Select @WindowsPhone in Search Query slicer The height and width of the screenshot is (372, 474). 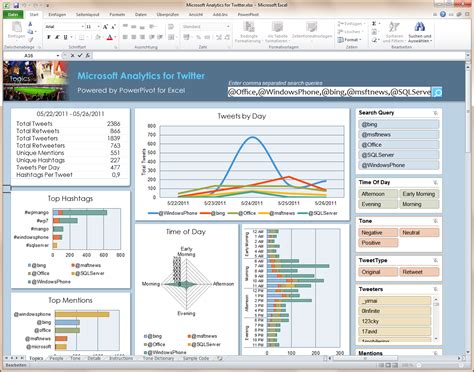coord(399,165)
